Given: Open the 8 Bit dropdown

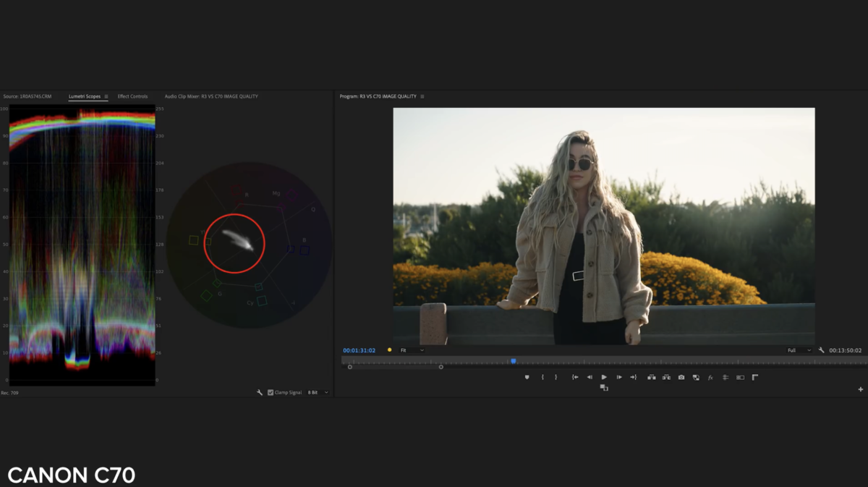Looking at the screenshot, I should click(x=318, y=392).
